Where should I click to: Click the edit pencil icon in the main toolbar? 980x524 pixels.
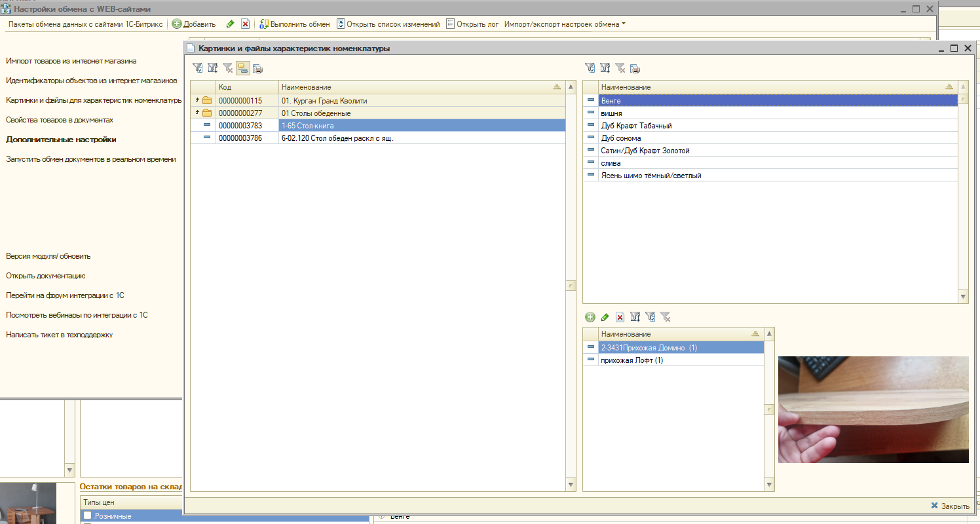230,24
